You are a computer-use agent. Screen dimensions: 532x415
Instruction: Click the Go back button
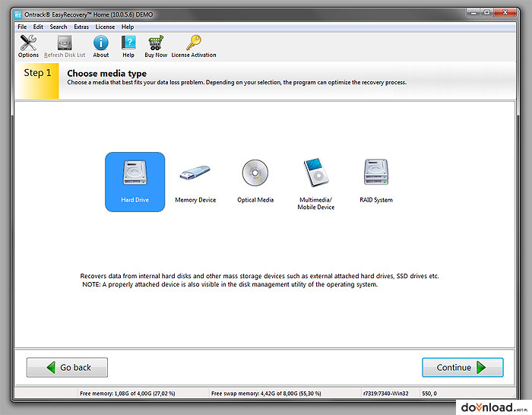pyautogui.click(x=67, y=367)
